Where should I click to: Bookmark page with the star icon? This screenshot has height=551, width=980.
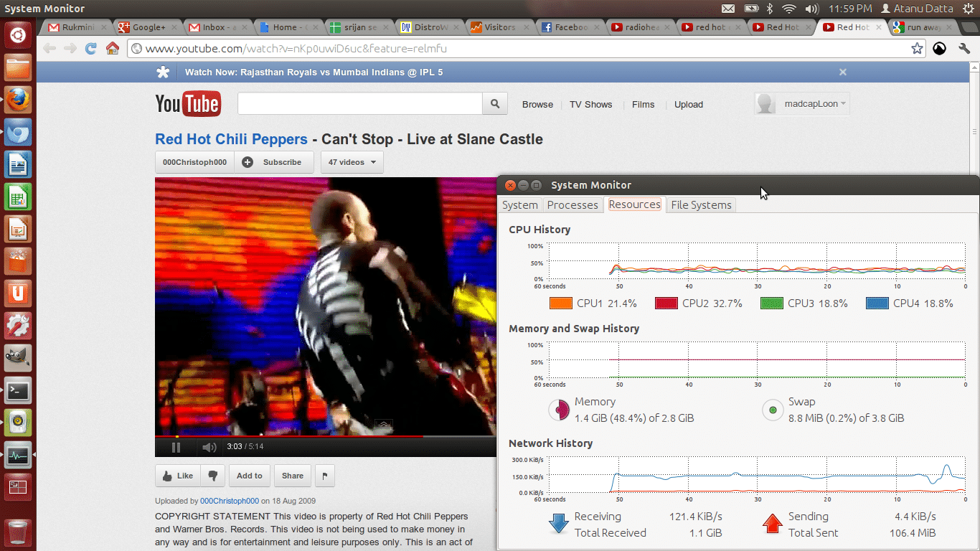[x=917, y=49]
